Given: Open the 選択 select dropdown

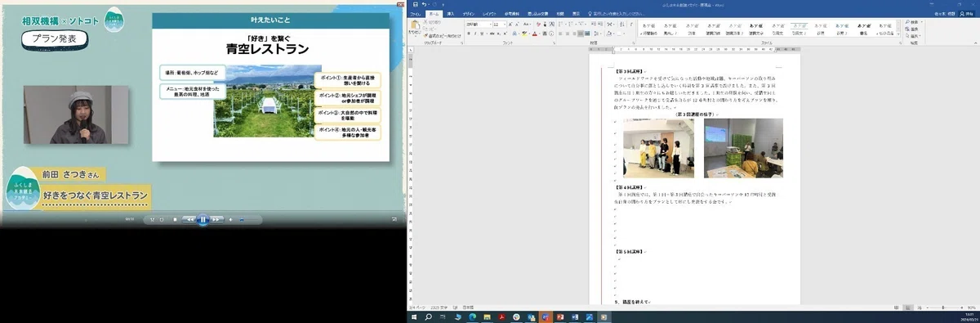Looking at the screenshot, I should point(913,36).
